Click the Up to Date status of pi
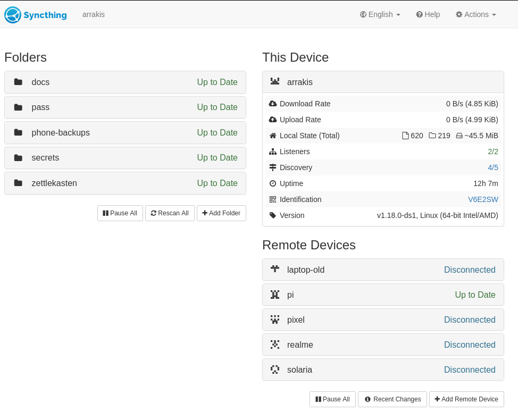Image resolution: width=518 pixels, height=420 pixels. pyautogui.click(x=475, y=295)
